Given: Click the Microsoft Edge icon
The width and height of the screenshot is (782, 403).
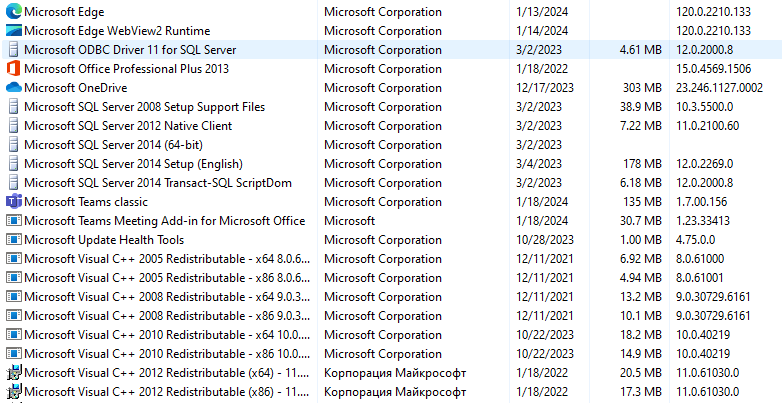Looking at the screenshot, I should tap(13, 11).
